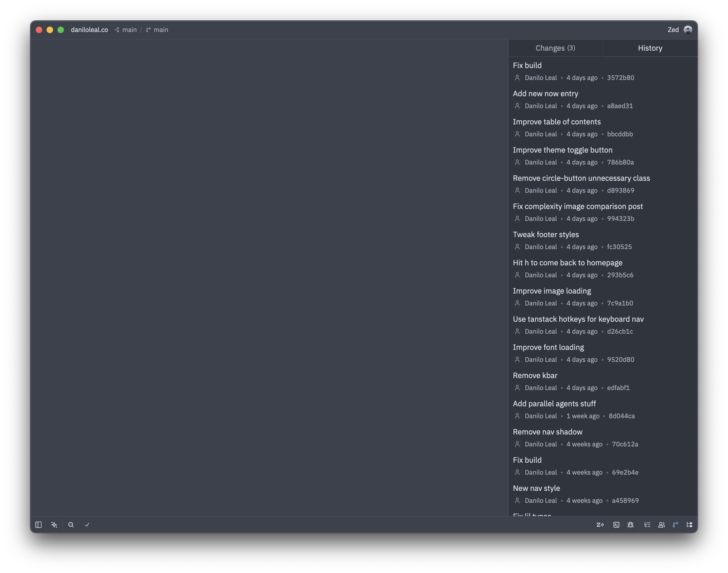Open the Add new now entry commit
This screenshot has height=573, width=728.
point(603,99)
